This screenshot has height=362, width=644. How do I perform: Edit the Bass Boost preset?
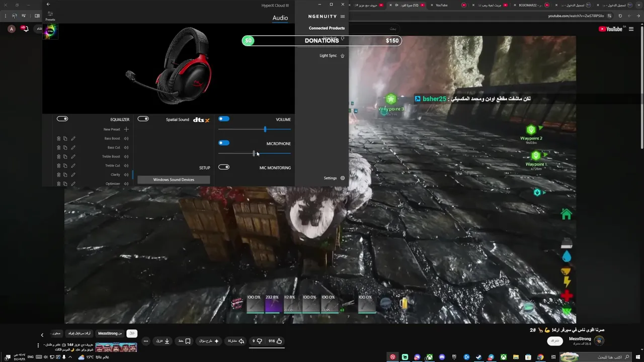tap(73, 139)
